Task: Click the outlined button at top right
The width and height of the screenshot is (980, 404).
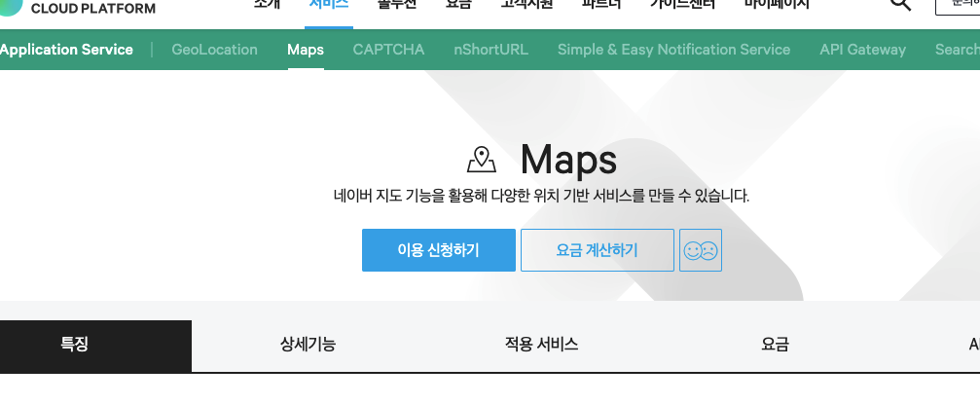Action: coord(958,6)
